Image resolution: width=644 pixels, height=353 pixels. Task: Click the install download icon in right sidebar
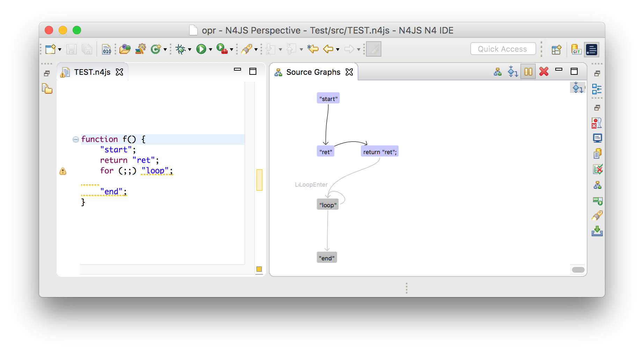(597, 231)
